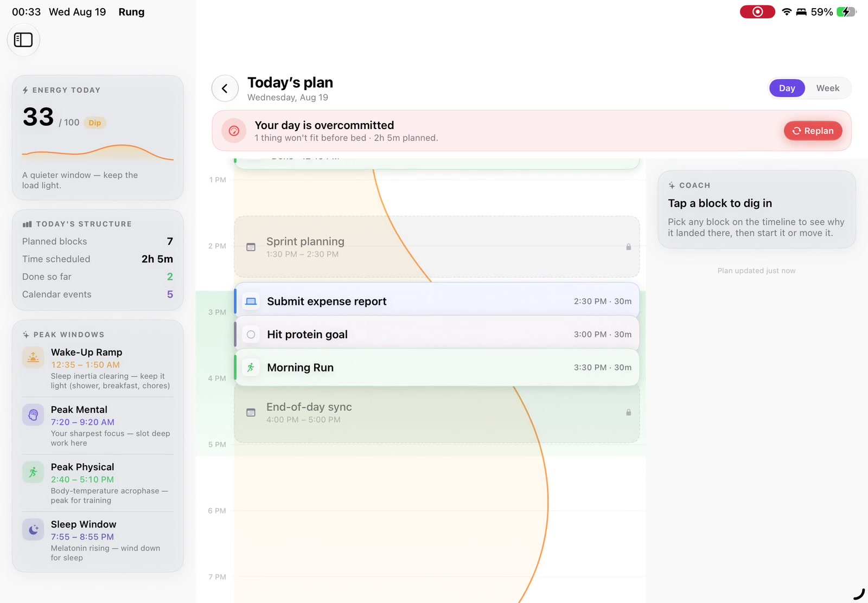Click the 33 energy score
Screen dimensions: 868x603
pyautogui.click(x=38, y=117)
